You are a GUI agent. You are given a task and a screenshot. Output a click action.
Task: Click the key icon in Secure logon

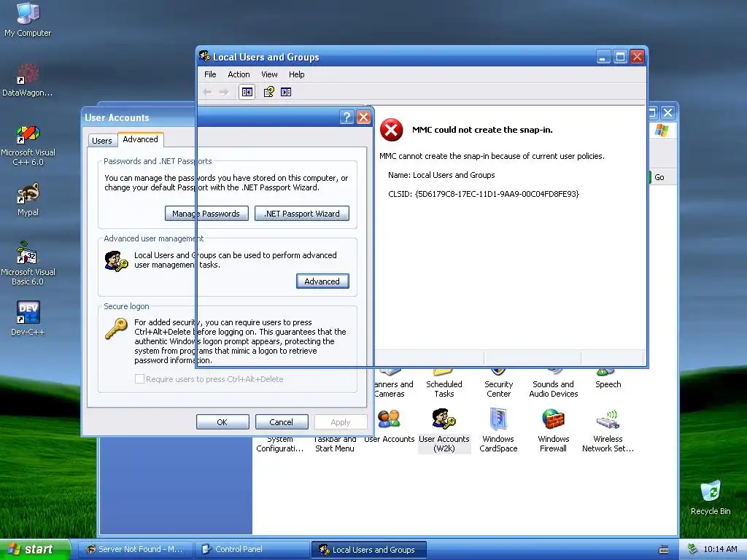point(116,329)
